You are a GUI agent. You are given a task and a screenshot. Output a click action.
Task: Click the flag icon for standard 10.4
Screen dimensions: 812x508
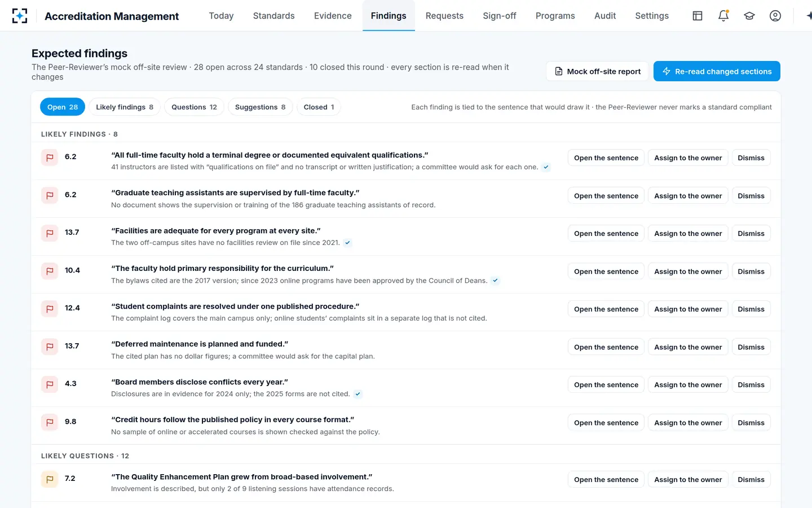click(x=50, y=271)
